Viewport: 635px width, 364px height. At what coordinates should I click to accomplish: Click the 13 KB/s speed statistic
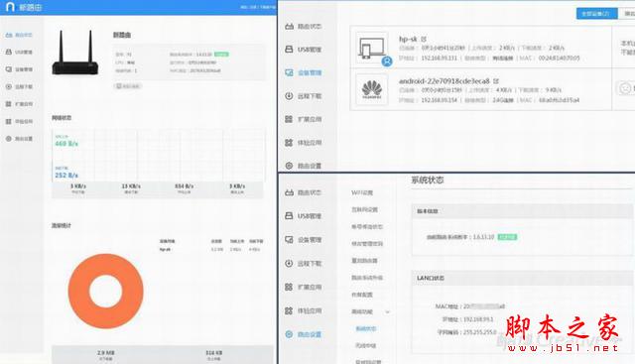coord(131,186)
